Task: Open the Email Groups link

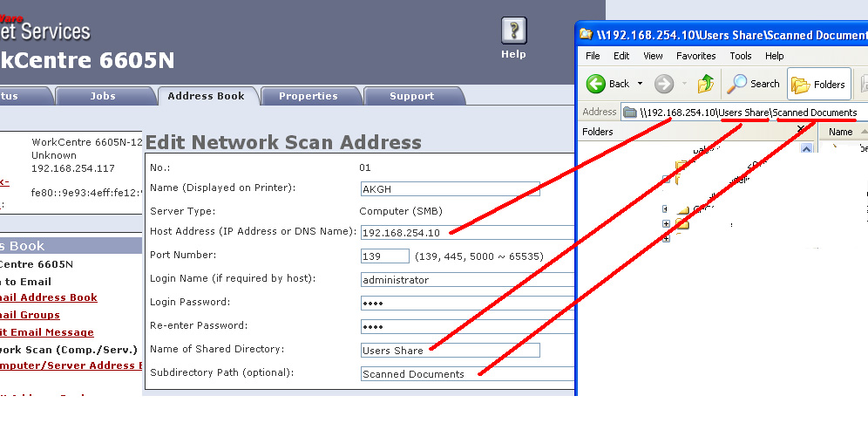Action: [30, 315]
